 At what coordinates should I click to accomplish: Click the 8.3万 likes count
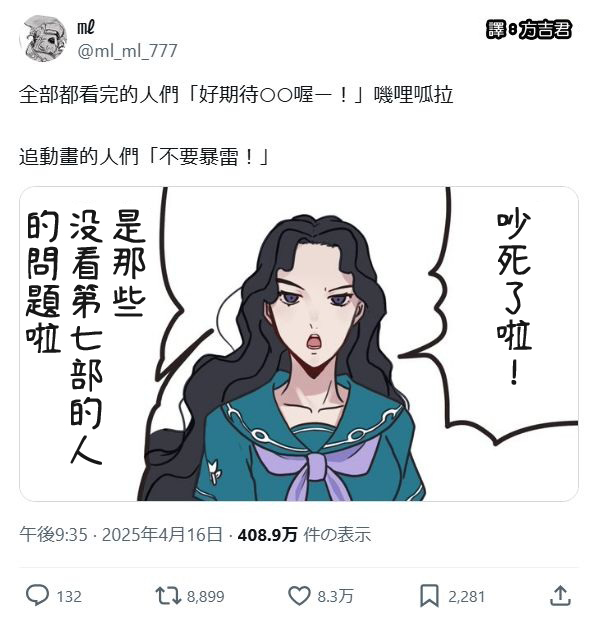(335, 597)
